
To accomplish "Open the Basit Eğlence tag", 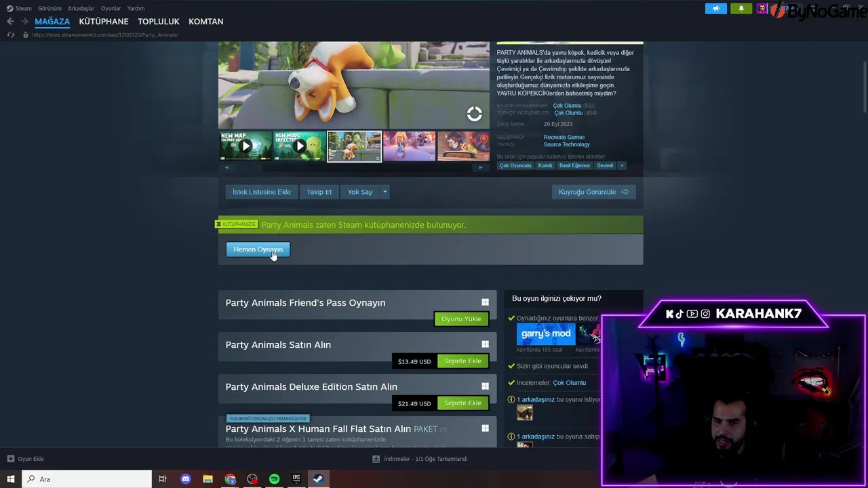I will pos(574,165).
